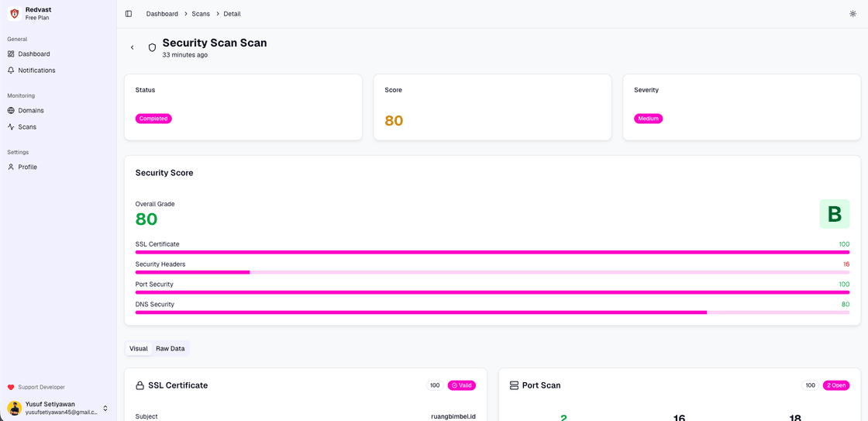Toggle the sidebar panel icon
The image size is (868, 421).
(x=129, y=14)
